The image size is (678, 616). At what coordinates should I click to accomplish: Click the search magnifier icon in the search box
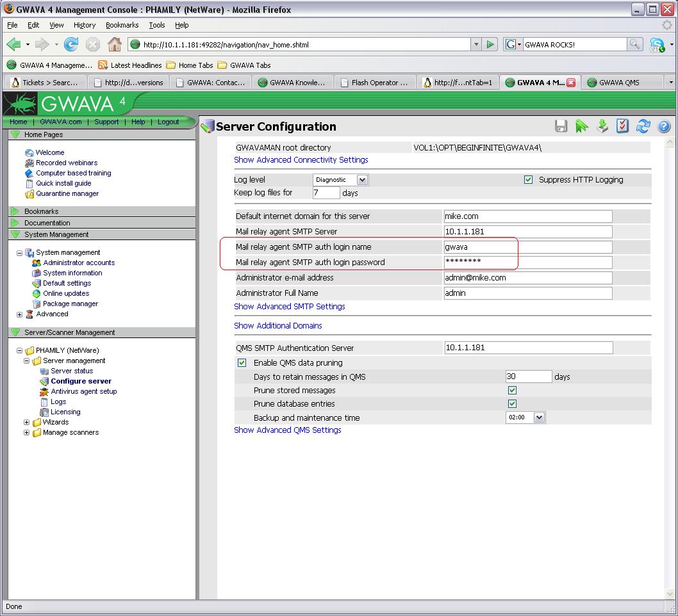[x=634, y=44]
